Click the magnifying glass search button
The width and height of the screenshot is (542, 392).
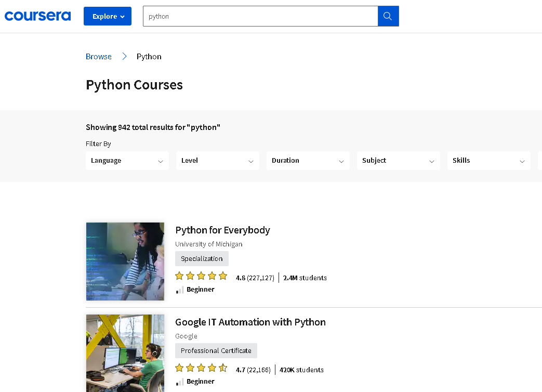pyautogui.click(x=388, y=16)
